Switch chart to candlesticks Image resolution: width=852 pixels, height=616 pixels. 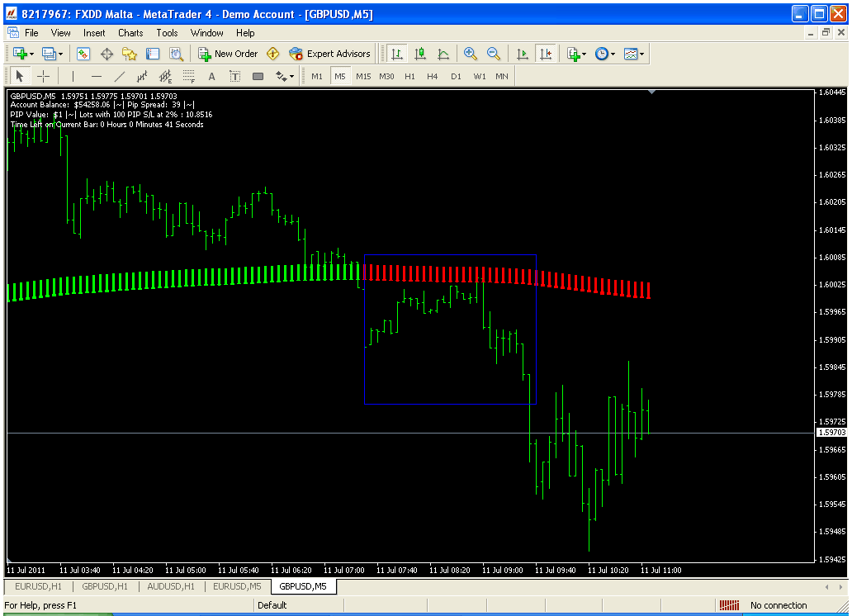point(420,54)
